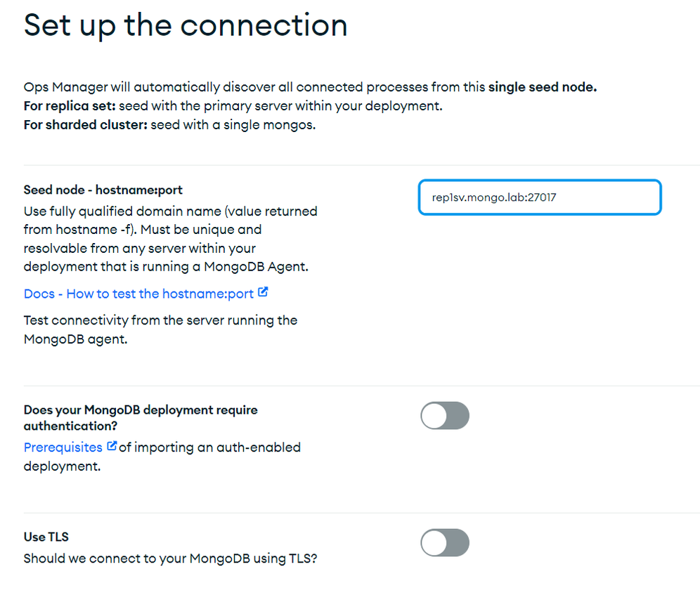Click the "Ops Manager will automatically discover" sentence
Image resolution: width=700 pixels, height=602 pixels.
point(310,87)
